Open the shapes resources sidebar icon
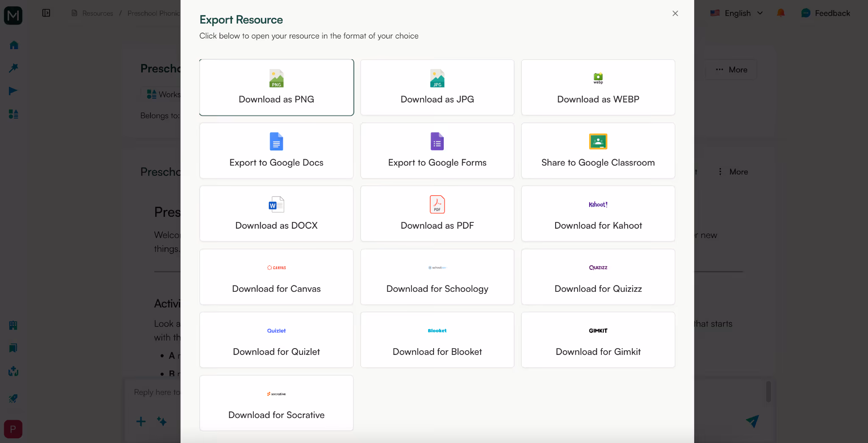868x443 pixels. click(14, 114)
